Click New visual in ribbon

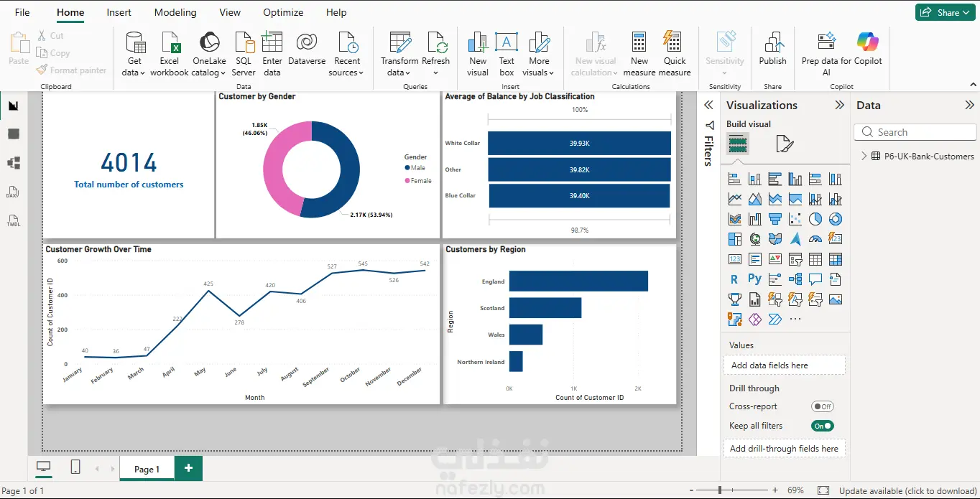pos(478,54)
